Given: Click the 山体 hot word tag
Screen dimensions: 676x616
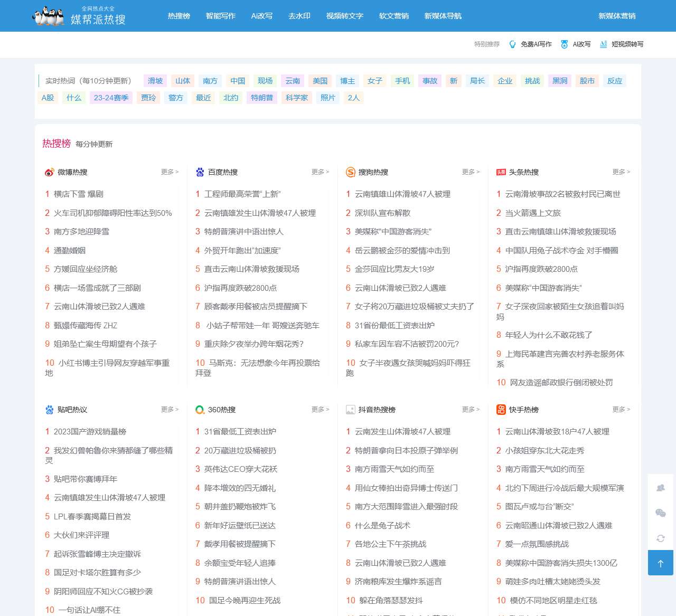Looking at the screenshot, I should [183, 81].
